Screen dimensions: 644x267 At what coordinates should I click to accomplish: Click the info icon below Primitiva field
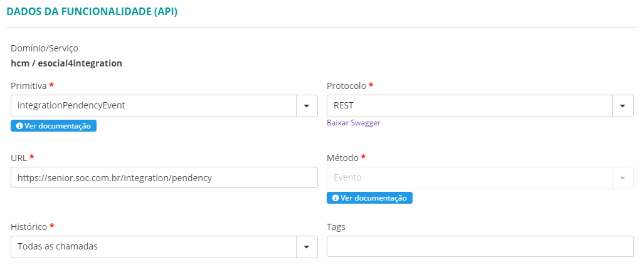click(x=19, y=126)
